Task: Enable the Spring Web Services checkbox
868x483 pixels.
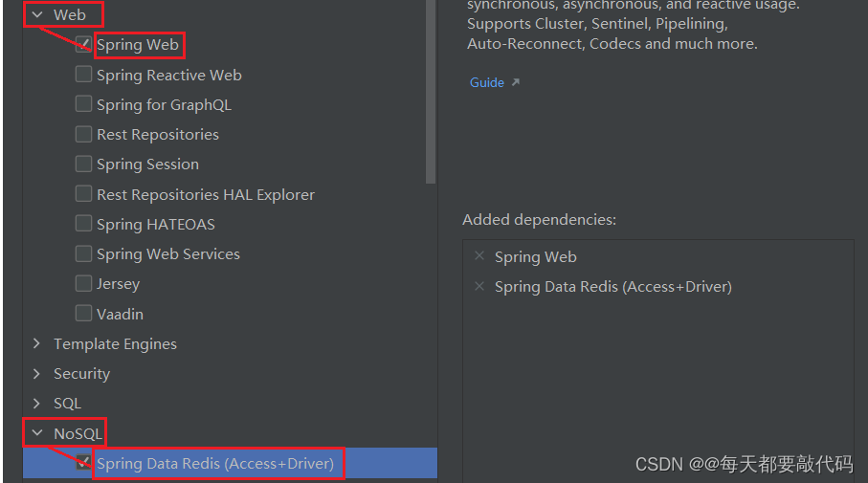Action: [83, 253]
